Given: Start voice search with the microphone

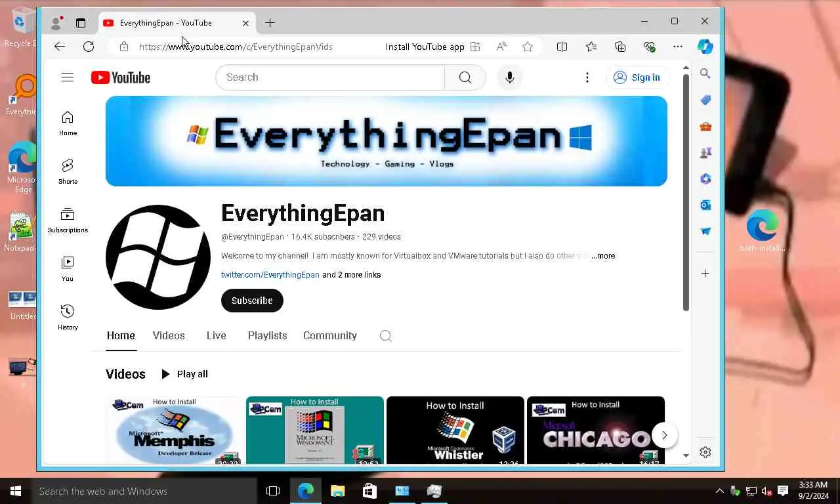Looking at the screenshot, I should [x=509, y=77].
